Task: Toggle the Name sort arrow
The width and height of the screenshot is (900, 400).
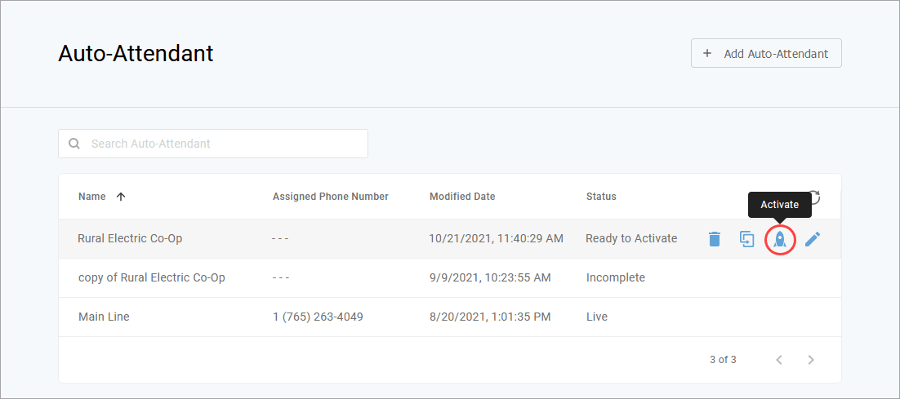Action: [x=121, y=197]
